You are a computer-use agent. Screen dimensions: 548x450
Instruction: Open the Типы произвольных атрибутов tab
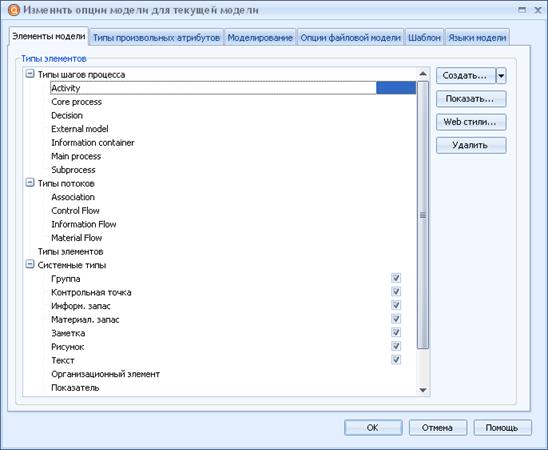(x=156, y=38)
